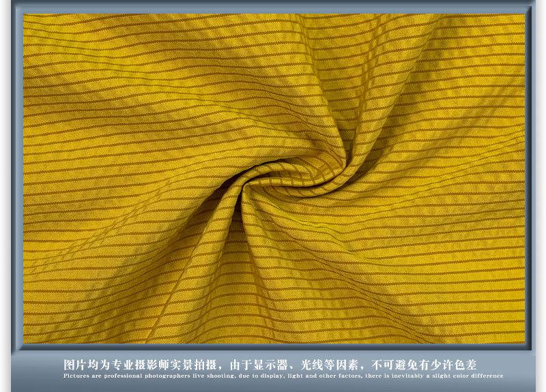Image resolution: width=546 pixels, height=392 pixels.
Task: Click the fabric photo's top-right corner
Action: [x=523, y=15]
